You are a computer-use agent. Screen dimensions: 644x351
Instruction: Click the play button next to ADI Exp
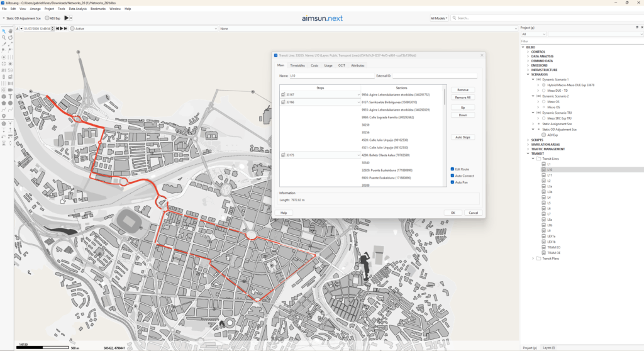tap(67, 18)
